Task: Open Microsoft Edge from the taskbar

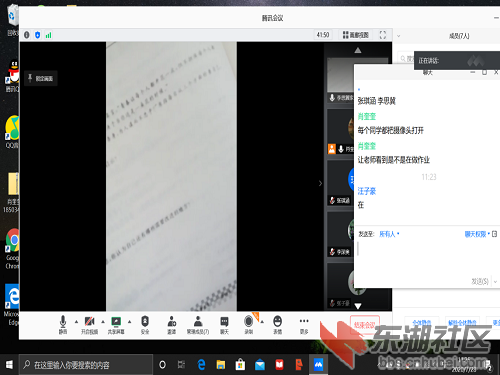Action: (201, 365)
